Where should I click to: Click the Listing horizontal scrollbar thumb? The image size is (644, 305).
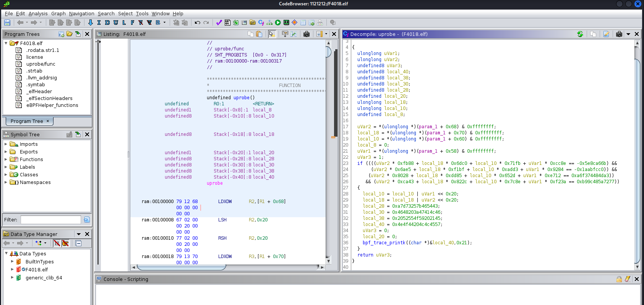click(182, 267)
